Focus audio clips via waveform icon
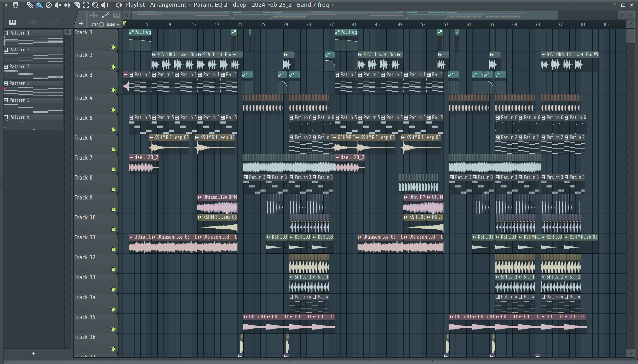 (x=93, y=15)
